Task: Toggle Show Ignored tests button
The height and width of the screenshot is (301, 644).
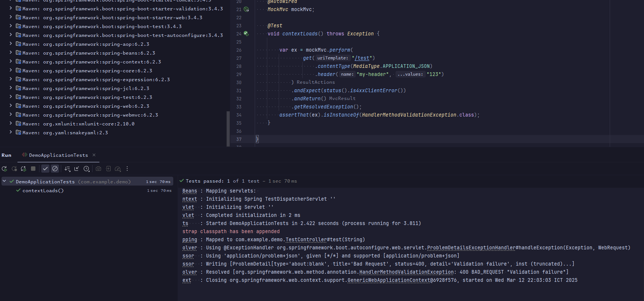Action: click(55, 169)
